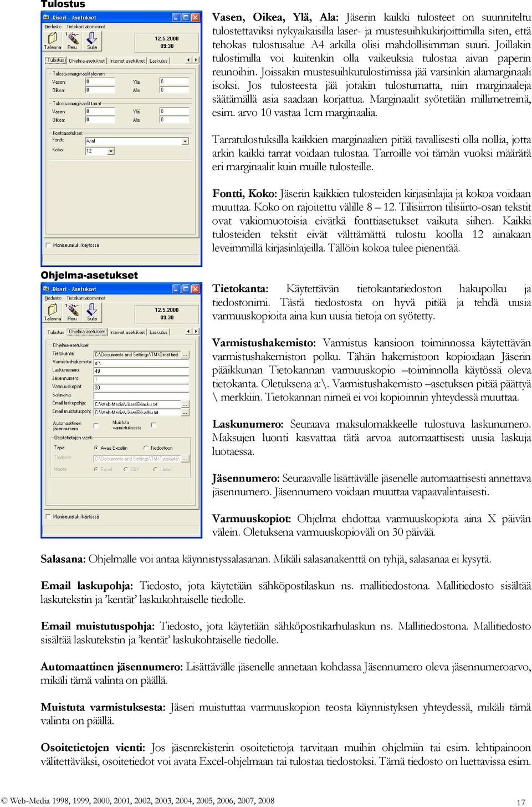Click Vasen field under Tulostusmarginaalit tarrat
The width and height of the screenshot is (532, 807).
pos(100,111)
